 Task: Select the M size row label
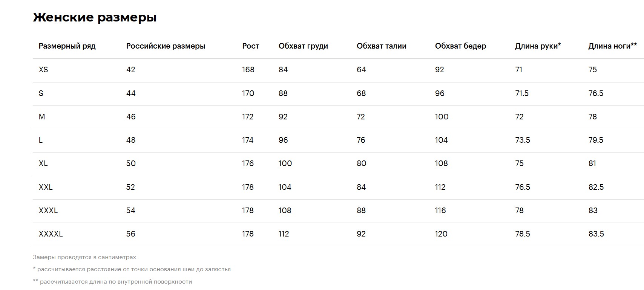tap(42, 117)
